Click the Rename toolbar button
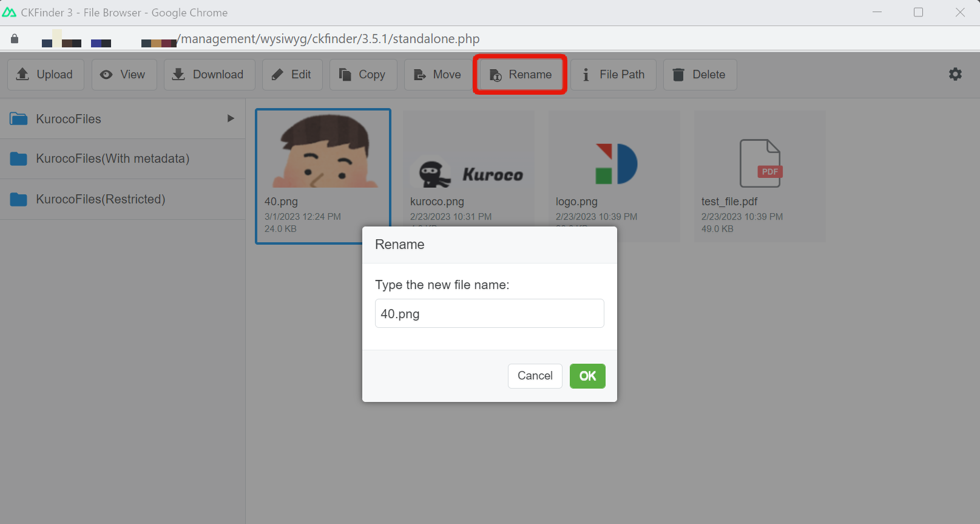 (x=520, y=75)
